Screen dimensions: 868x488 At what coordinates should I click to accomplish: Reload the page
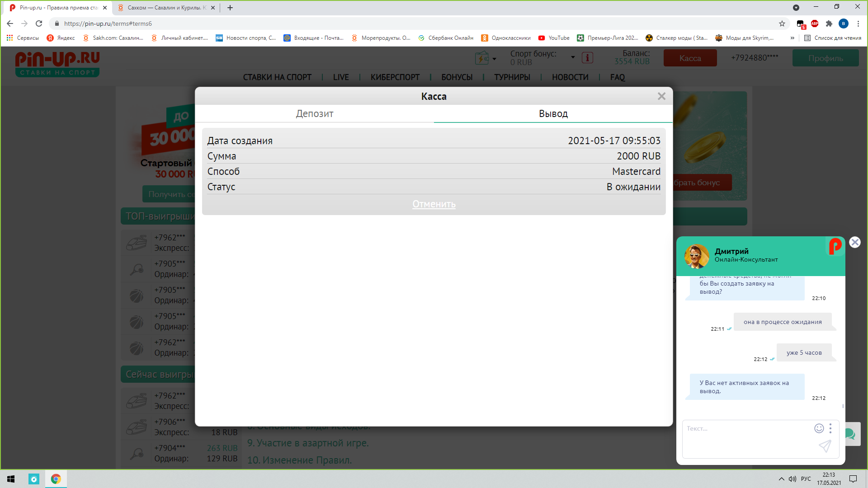(39, 23)
